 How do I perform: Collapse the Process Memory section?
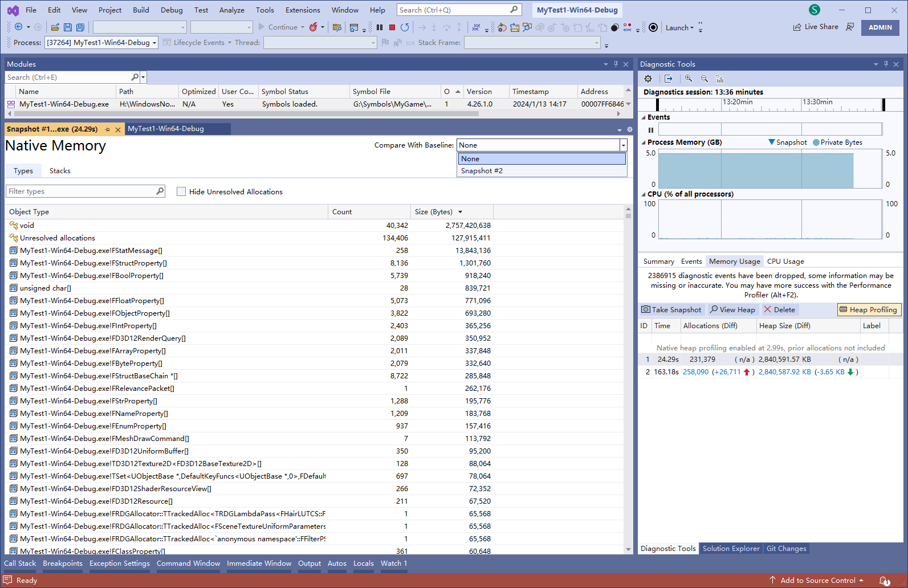click(x=644, y=142)
